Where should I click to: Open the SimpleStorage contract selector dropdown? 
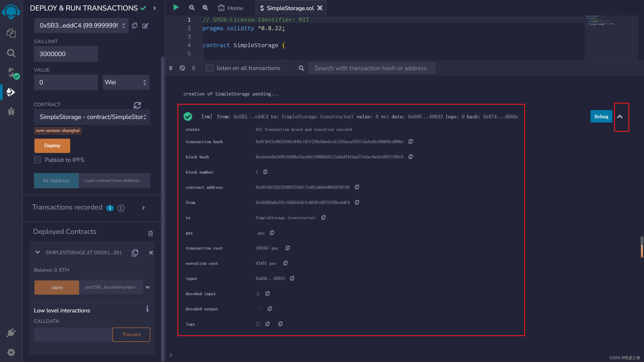tap(92, 117)
